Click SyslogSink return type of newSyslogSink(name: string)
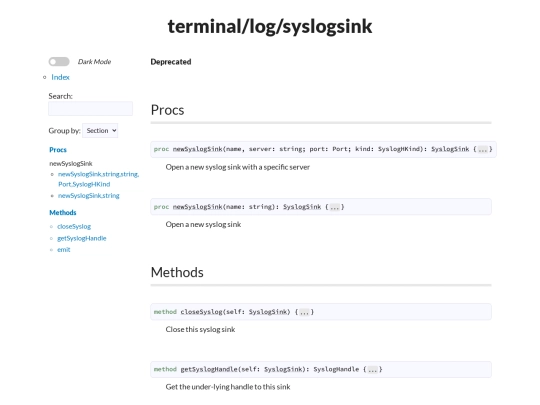The height and width of the screenshot is (405, 540). pos(302,207)
